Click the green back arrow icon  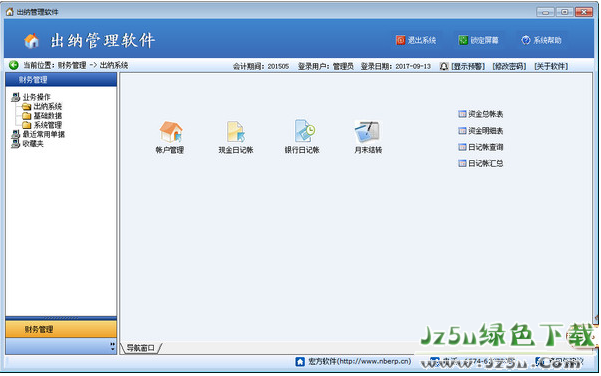pyautogui.click(x=14, y=65)
